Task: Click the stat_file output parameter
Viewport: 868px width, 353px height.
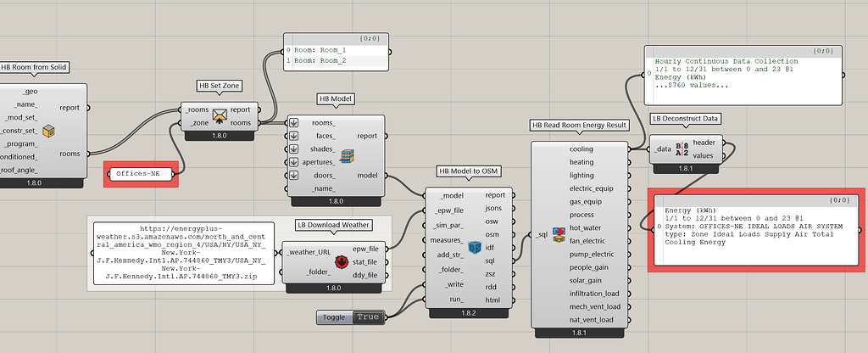Action: coord(364,261)
